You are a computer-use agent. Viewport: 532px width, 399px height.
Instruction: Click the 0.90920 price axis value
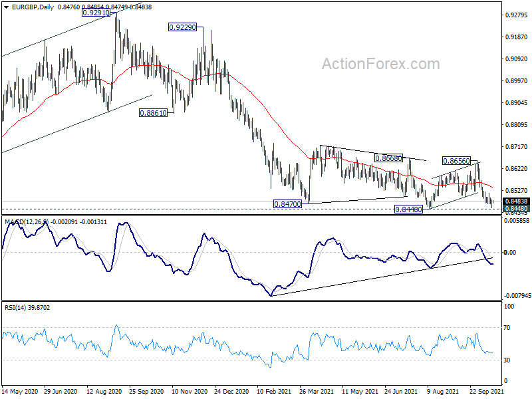point(517,59)
